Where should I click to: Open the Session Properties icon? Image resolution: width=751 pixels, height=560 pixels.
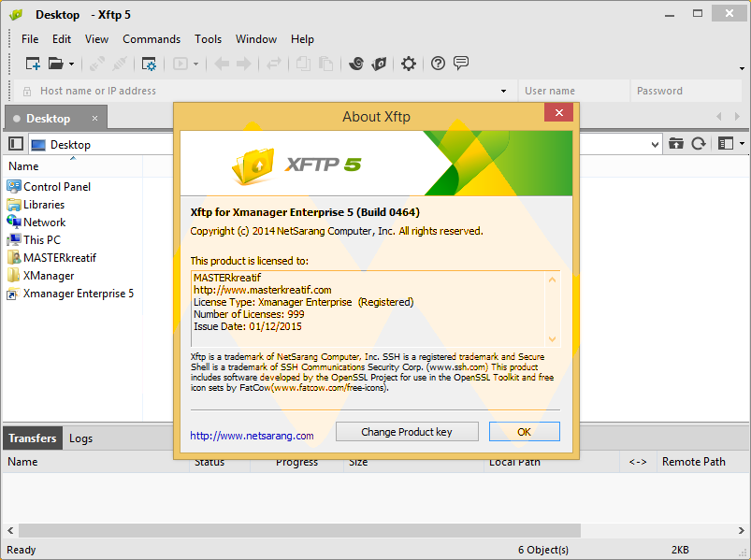click(149, 64)
